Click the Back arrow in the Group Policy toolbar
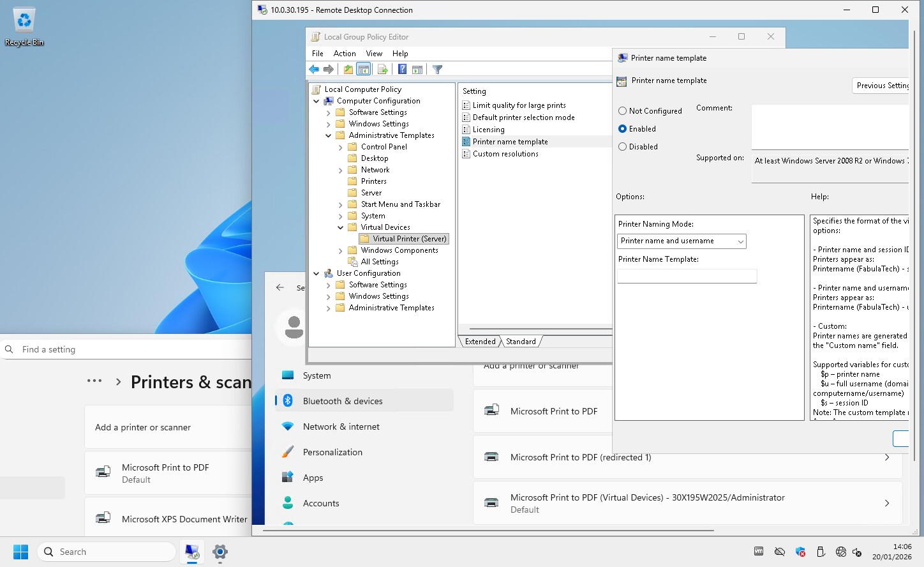The height and width of the screenshot is (567, 924). click(314, 70)
